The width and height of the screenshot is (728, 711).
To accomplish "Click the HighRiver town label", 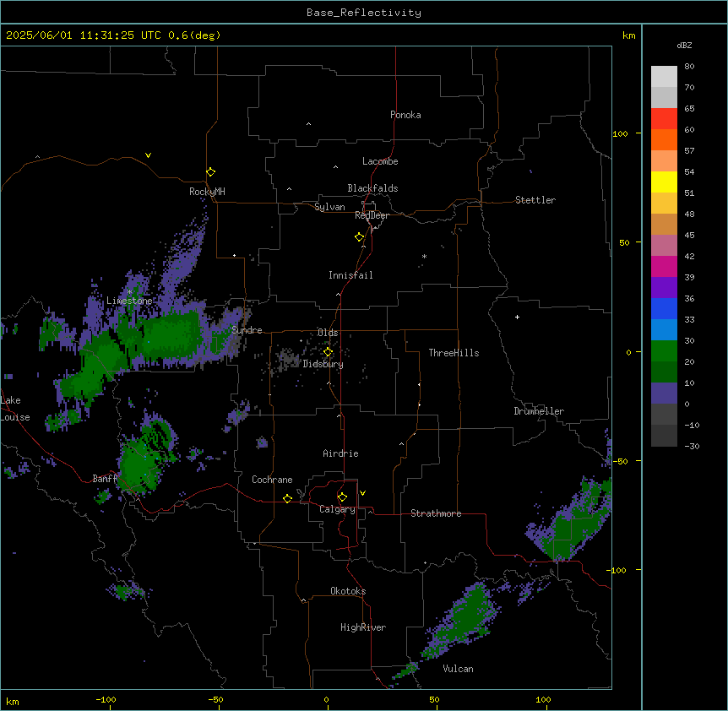I will coord(363,627).
